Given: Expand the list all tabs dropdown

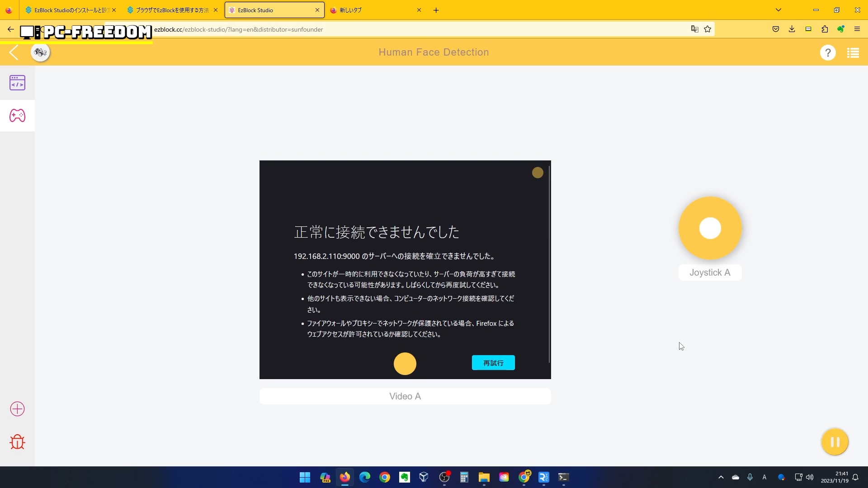Looking at the screenshot, I should click(778, 10).
